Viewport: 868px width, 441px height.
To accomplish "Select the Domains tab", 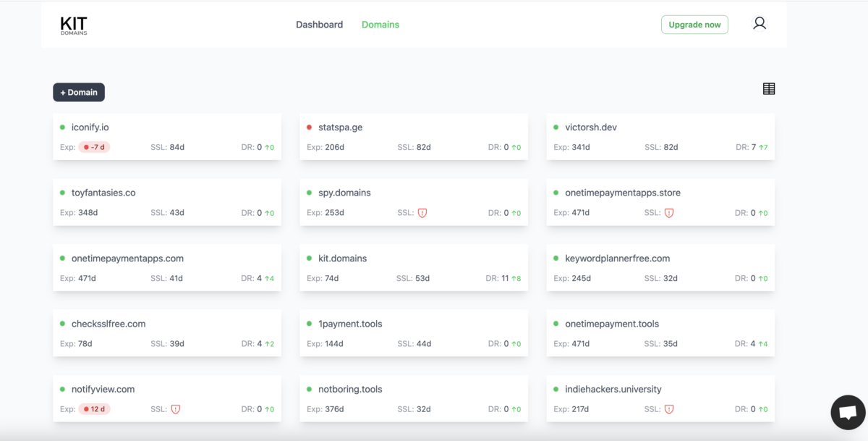I will click(x=380, y=25).
